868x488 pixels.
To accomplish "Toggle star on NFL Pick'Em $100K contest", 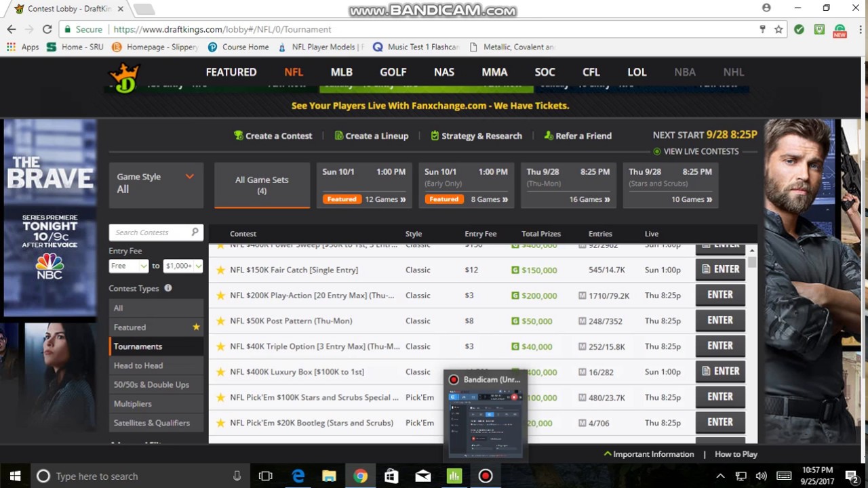I will [x=220, y=397].
